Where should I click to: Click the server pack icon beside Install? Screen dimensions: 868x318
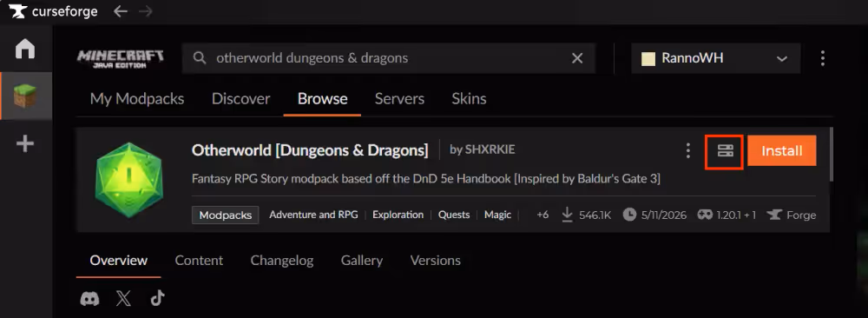pyautogui.click(x=725, y=150)
